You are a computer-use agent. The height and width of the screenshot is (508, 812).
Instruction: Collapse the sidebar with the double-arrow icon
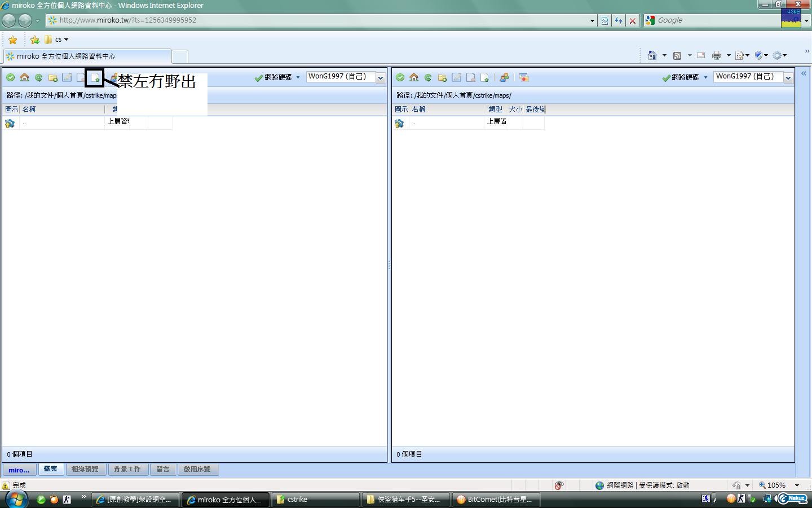804,73
